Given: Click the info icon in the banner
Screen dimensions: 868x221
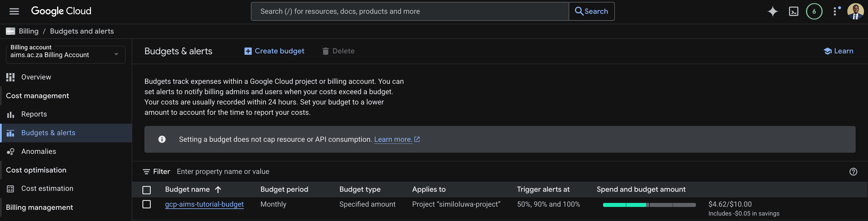Looking at the screenshot, I should (162, 139).
